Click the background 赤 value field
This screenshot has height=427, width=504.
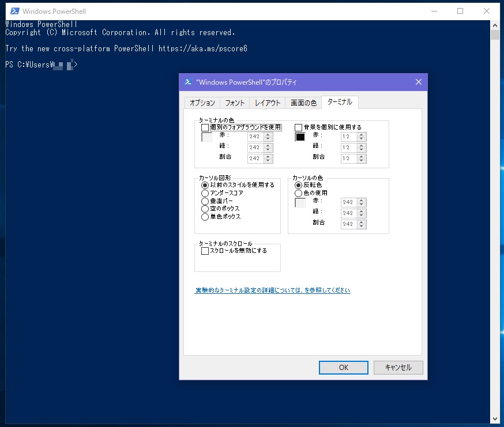349,137
